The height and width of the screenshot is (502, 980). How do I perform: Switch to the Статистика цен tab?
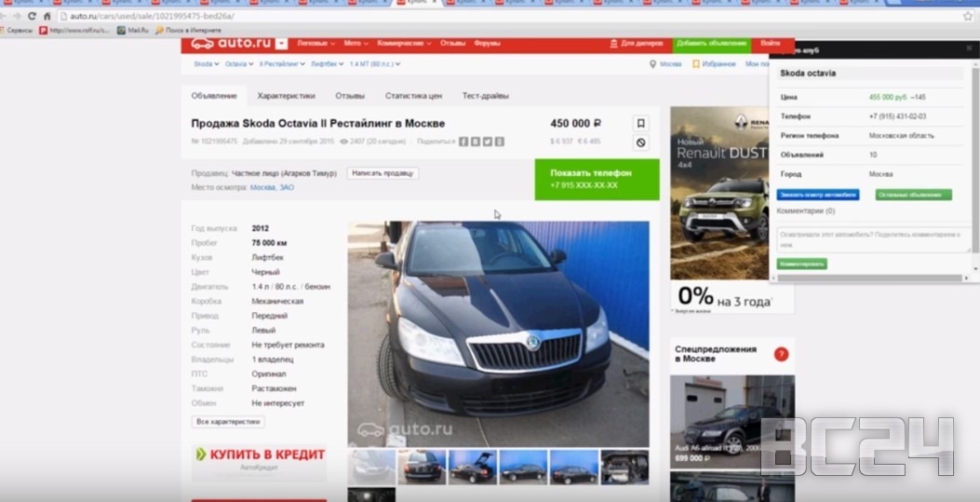point(413,96)
